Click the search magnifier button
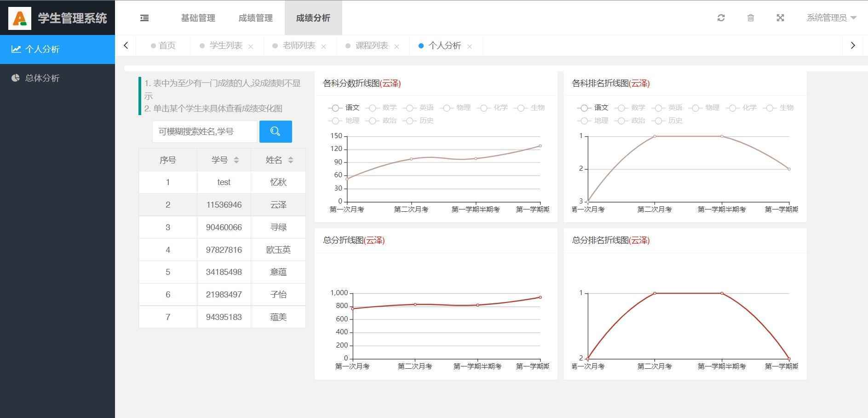Viewport: 868px width, 418px height. (276, 132)
